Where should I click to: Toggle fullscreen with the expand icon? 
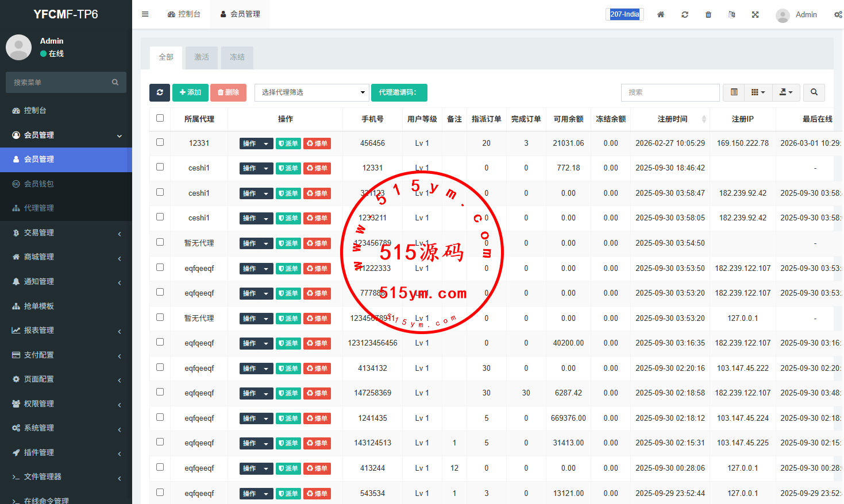(756, 14)
